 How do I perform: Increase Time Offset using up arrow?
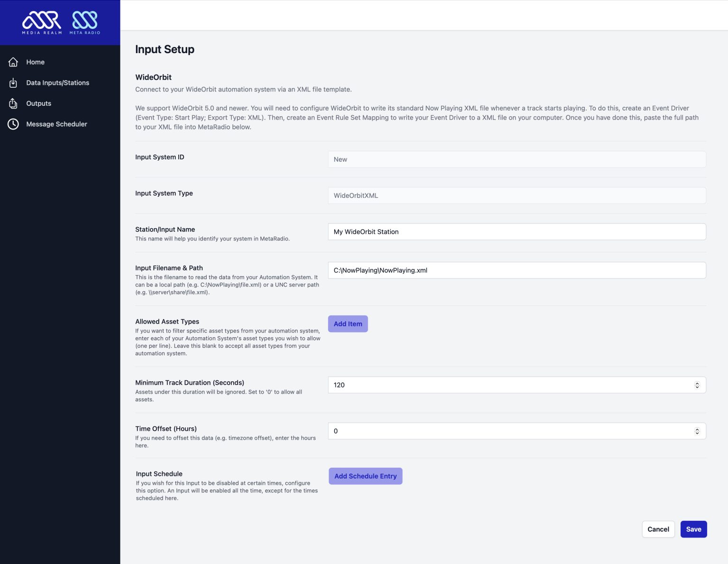pos(697,428)
